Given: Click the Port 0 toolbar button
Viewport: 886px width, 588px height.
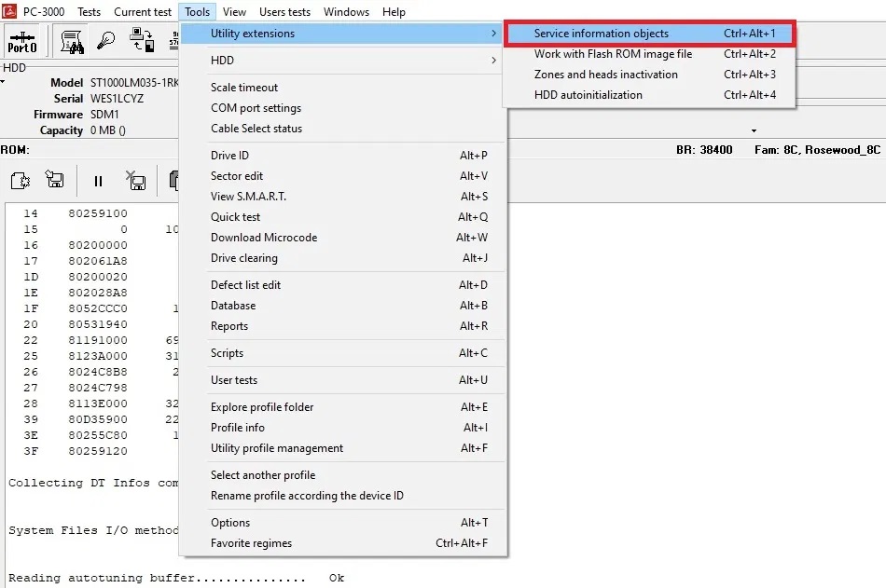Looking at the screenshot, I should pos(22,42).
